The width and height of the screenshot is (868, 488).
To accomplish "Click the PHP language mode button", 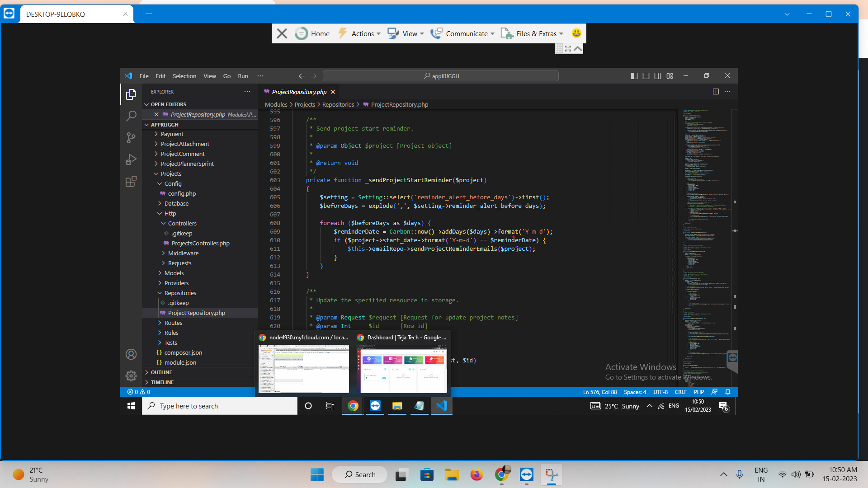I will (x=699, y=392).
